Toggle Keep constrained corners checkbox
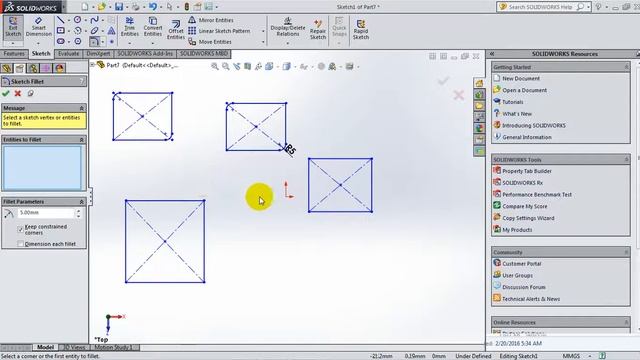The image size is (640, 360). pyautogui.click(x=20, y=229)
